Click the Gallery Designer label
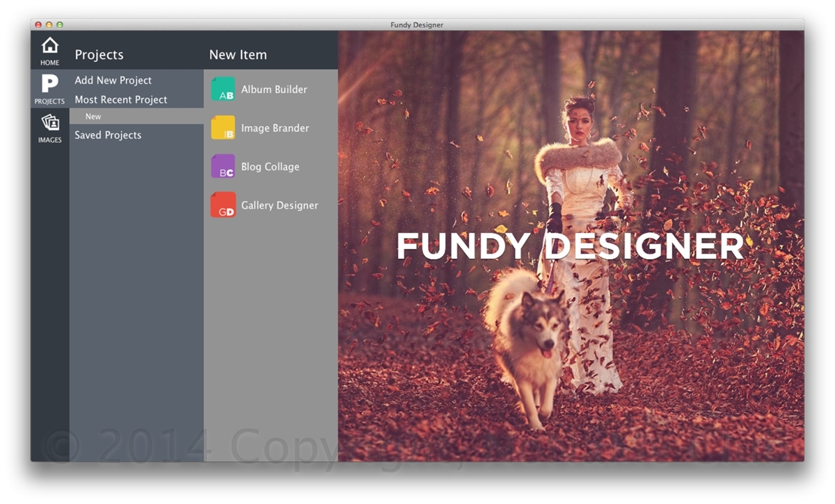Viewport: 835px width, 504px height. click(280, 206)
